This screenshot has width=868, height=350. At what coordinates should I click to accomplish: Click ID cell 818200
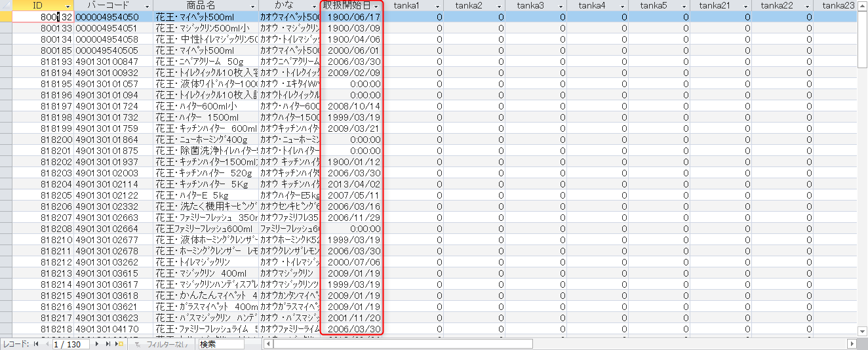[43, 140]
